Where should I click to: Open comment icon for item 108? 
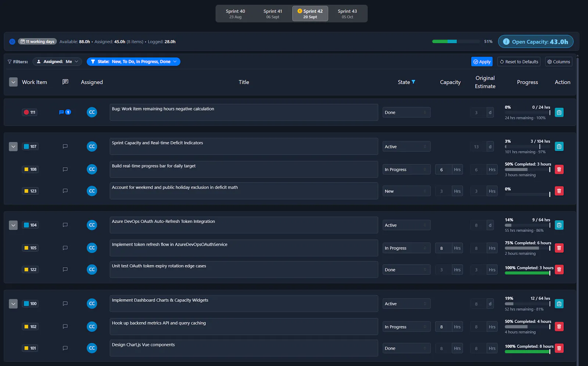[65, 169]
